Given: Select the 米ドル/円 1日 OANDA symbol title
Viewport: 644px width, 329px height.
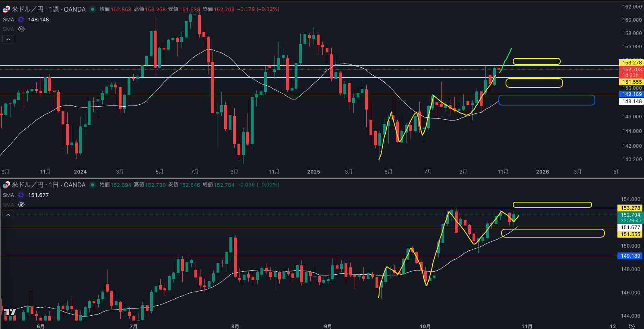Looking at the screenshot, I should coord(48,185).
